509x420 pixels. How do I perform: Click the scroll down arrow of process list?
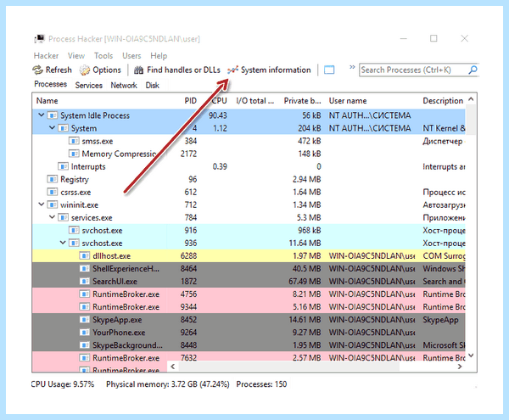click(x=471, y=356)
